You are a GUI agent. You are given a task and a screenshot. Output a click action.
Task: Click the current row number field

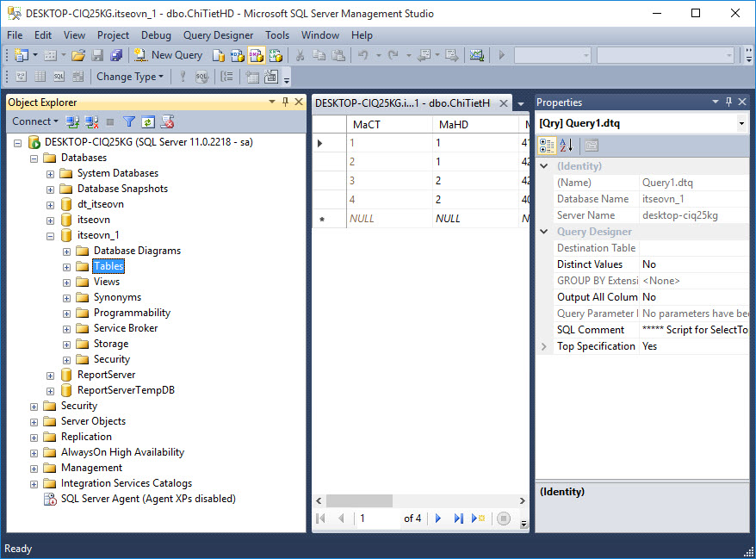click(379, 519)
